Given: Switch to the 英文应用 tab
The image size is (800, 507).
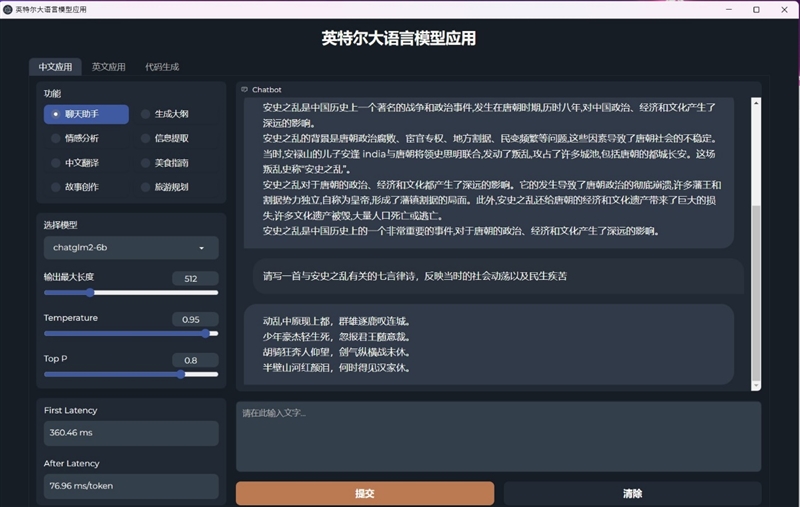Looking at the screenshot, I should tap(108, 67).
